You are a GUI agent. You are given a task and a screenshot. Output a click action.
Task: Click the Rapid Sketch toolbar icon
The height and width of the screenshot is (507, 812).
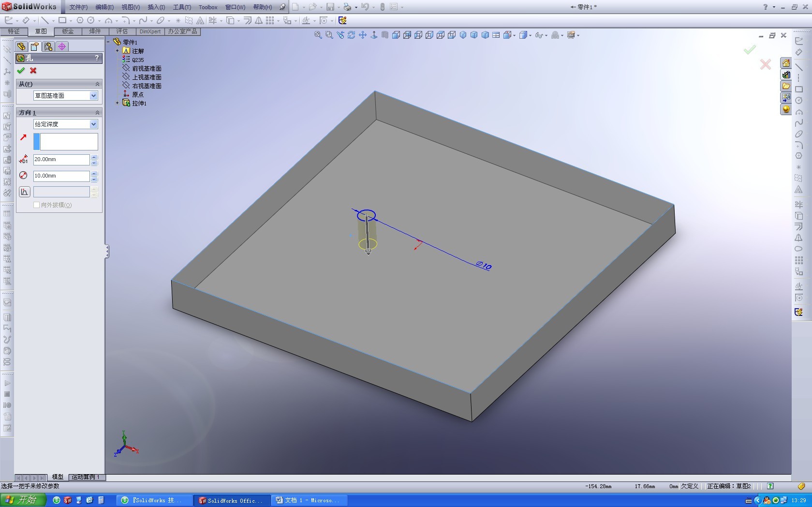[342, 20]
